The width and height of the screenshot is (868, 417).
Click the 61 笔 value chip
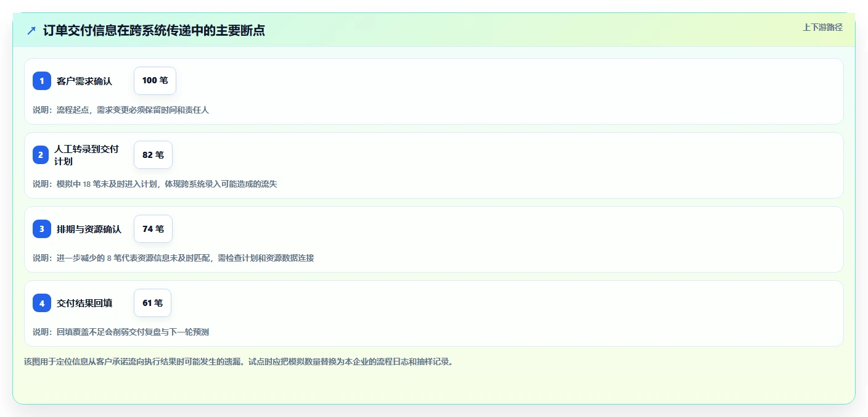(x=152, y=303)
